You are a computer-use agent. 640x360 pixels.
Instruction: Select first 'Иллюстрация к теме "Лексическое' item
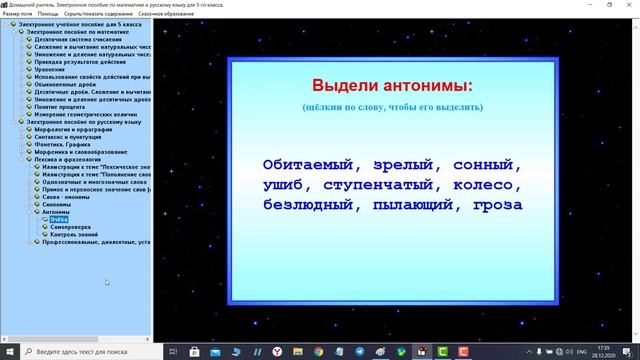click(96, 167)
